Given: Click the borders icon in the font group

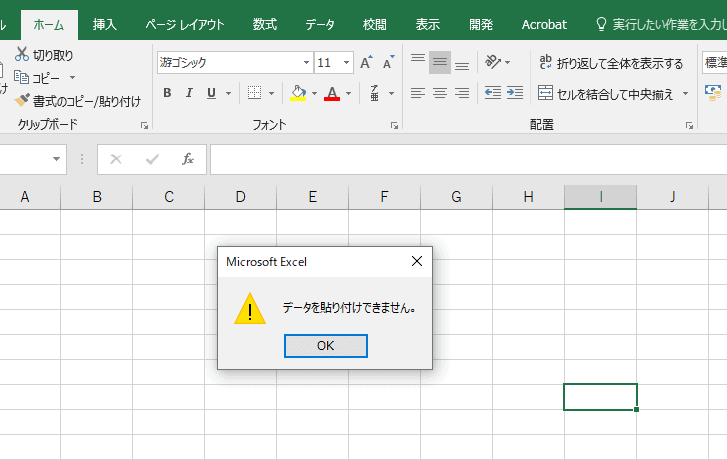Looking at the screenshot, I should (x=254, y=93).
